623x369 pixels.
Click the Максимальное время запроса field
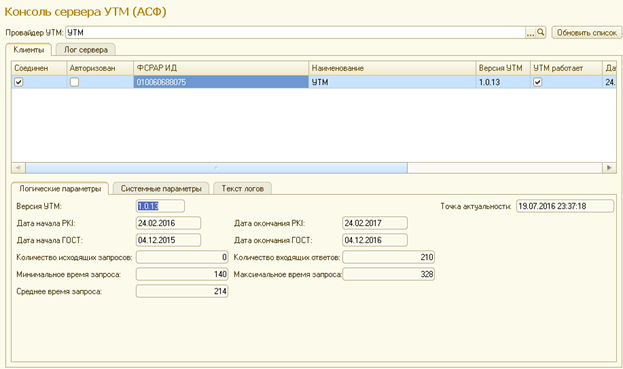click(389, 274)
